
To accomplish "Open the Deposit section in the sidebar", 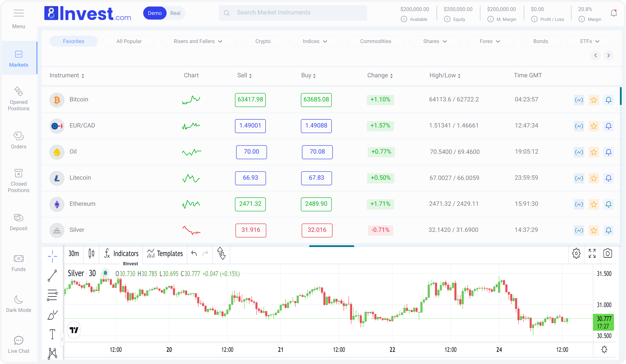I will coord(18,222).
